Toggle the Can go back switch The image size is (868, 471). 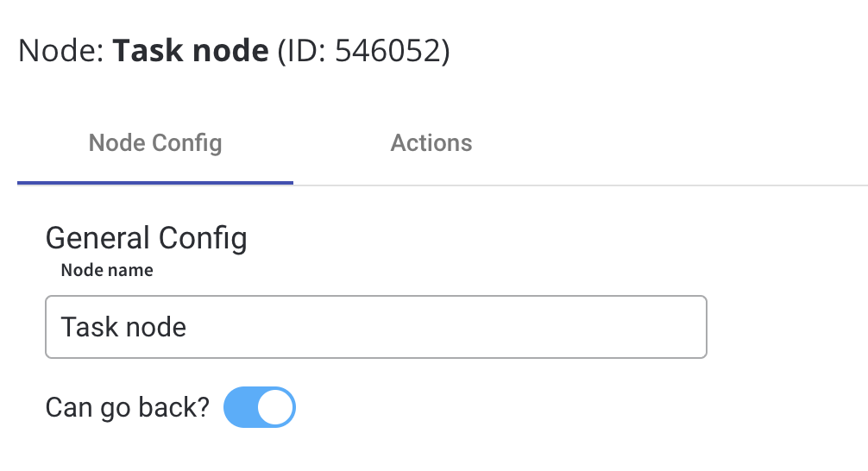tap(259, 407)
